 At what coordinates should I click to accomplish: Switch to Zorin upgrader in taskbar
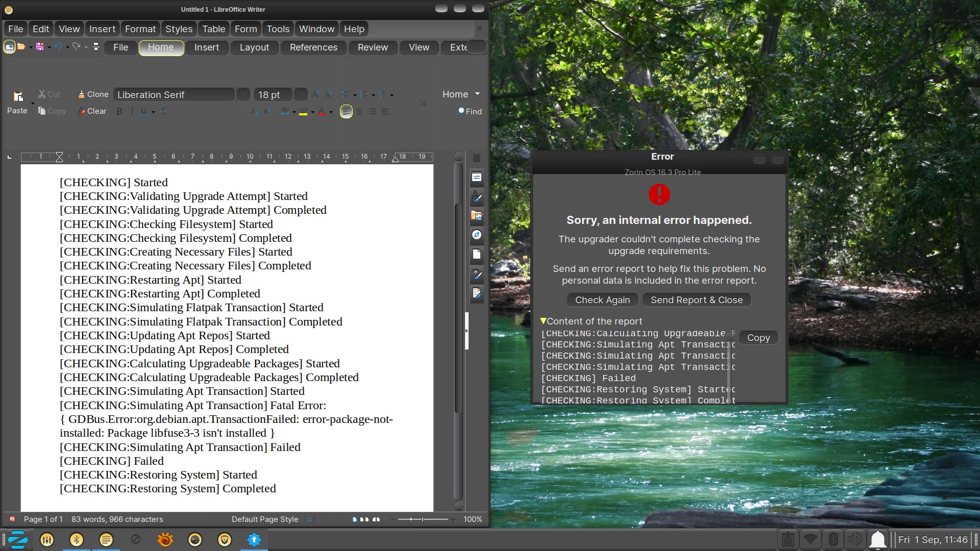(254, 540)
